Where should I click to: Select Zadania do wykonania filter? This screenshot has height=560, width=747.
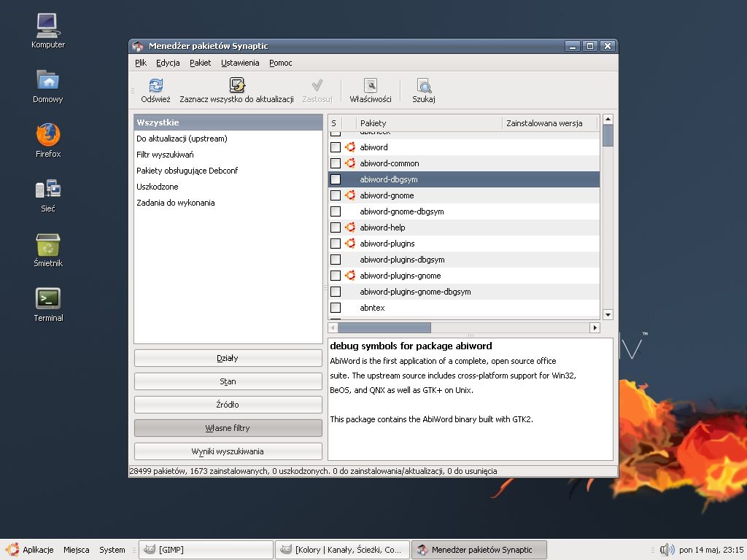[228, 203]
